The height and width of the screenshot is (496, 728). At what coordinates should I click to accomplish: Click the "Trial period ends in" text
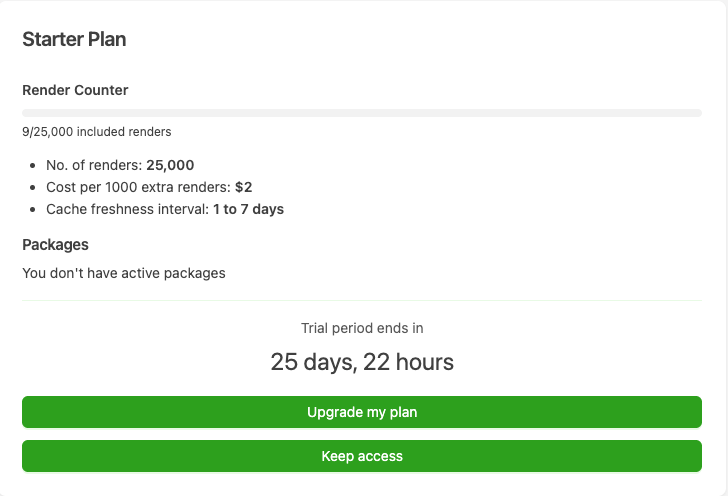[362, 328]
